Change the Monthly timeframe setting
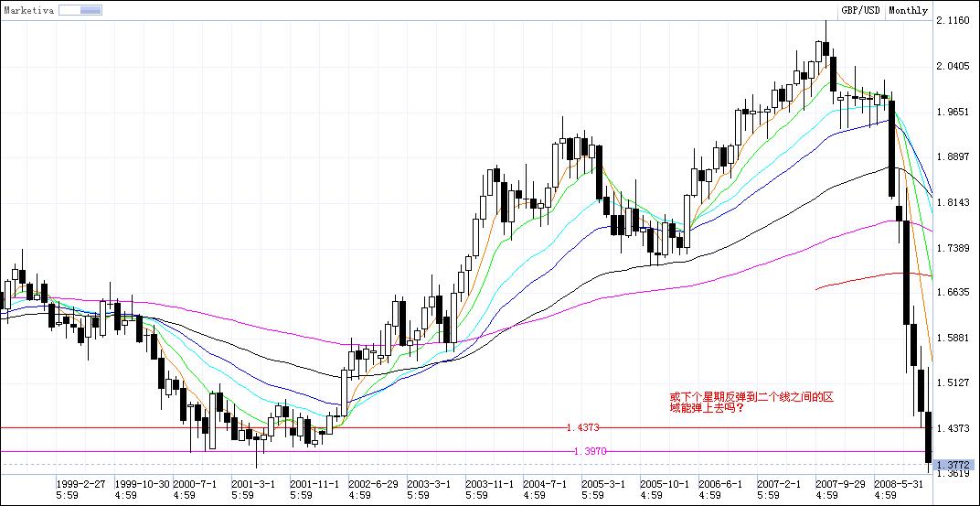Viewport: 980px width, 506px height. coord(908,11)
